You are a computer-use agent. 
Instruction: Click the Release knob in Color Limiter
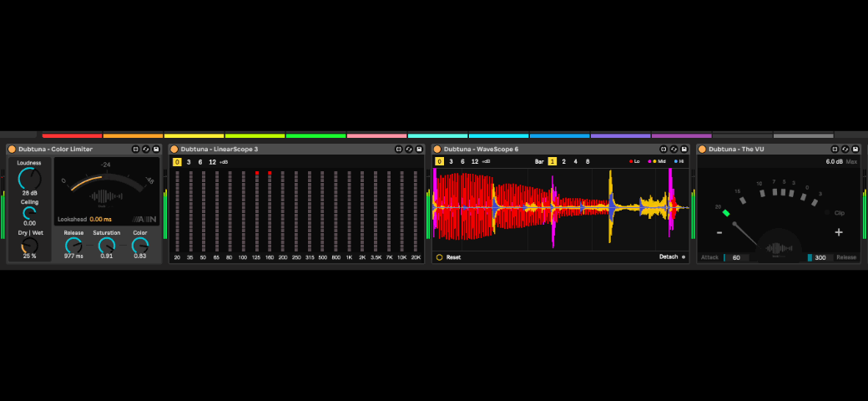pyautogui.click(x=73, y=246)
